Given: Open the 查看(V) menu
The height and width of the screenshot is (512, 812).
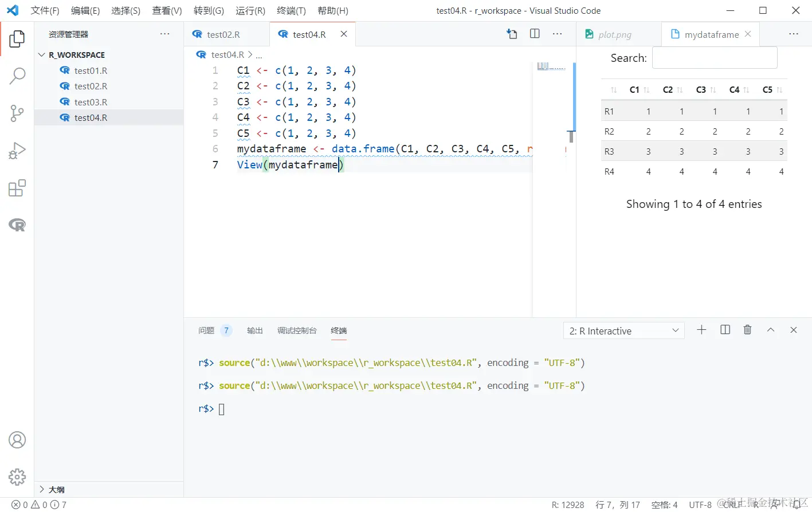Looking at the screenshot, I should tap(167, 10).
